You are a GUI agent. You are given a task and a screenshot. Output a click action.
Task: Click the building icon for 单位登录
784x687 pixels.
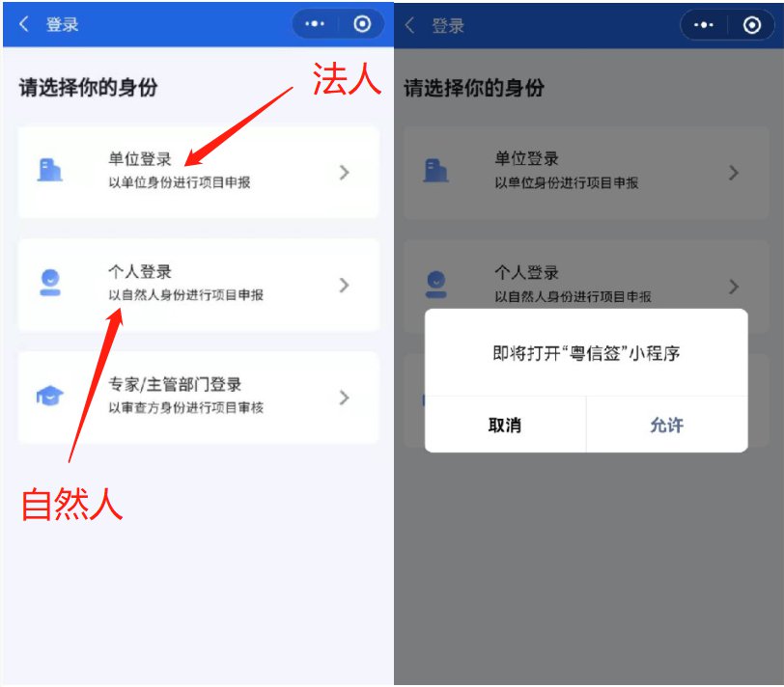point(50,171)
